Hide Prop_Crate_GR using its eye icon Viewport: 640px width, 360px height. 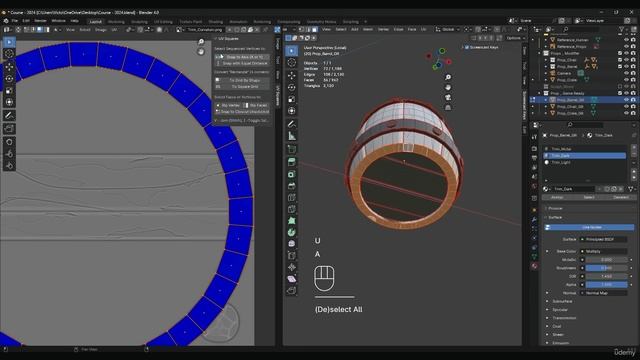point(627,113)
